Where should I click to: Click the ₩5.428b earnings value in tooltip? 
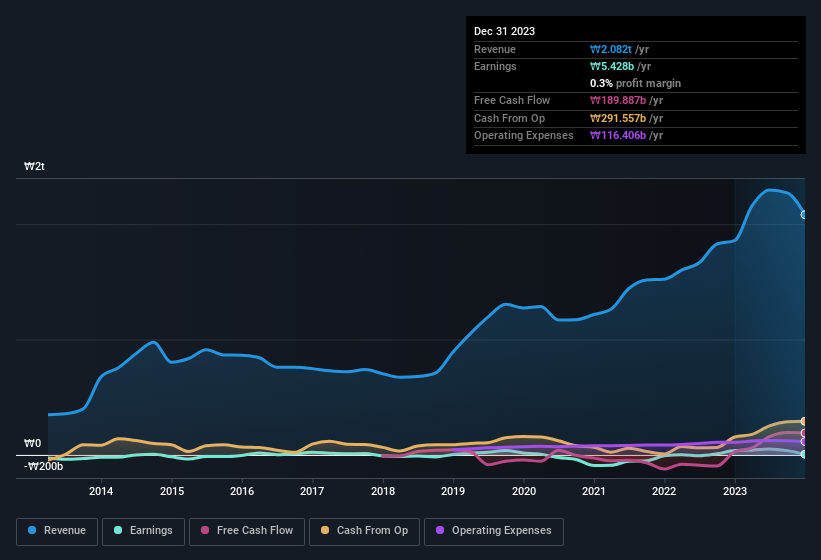coord(612,66)
